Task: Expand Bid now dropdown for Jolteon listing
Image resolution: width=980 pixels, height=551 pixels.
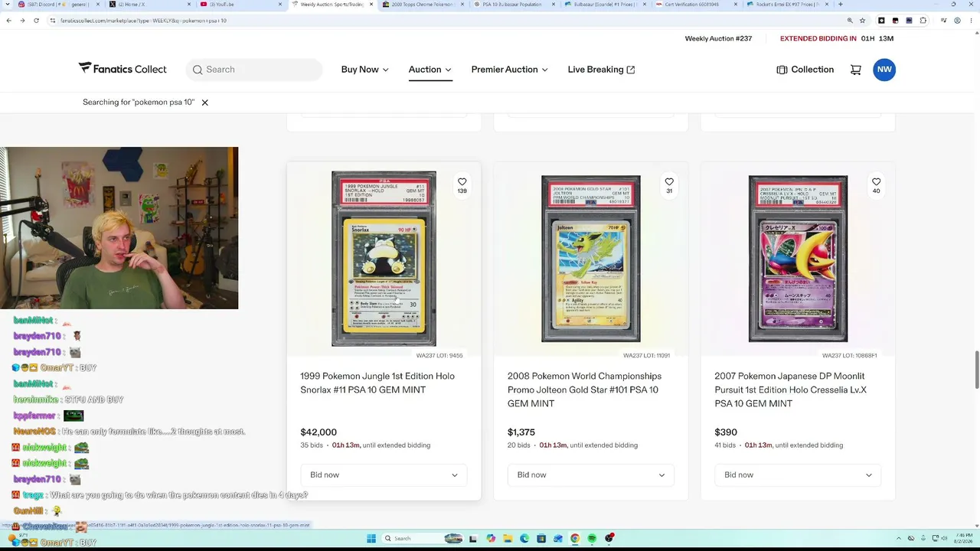Action: pyautogui.click(x=590, y=475)
